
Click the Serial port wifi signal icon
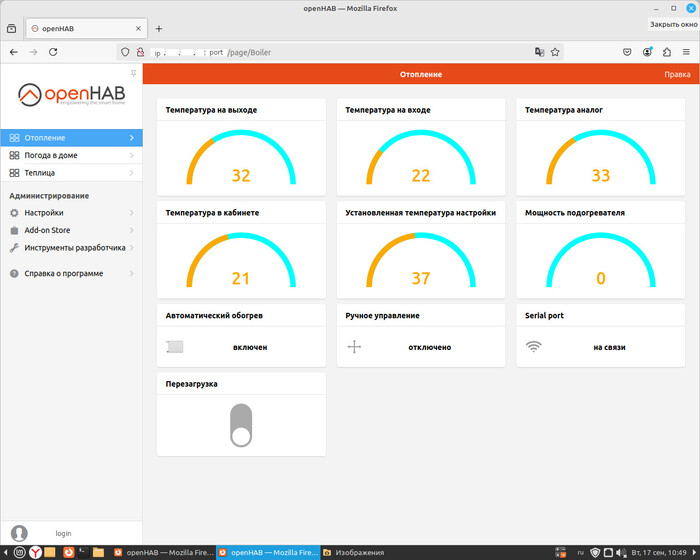(x=534, y=347)
